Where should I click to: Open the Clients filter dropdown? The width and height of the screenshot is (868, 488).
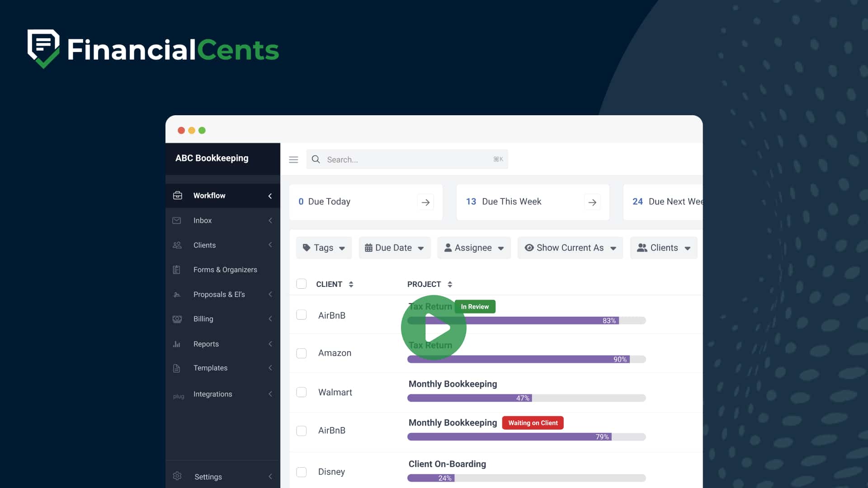[664, 248]
